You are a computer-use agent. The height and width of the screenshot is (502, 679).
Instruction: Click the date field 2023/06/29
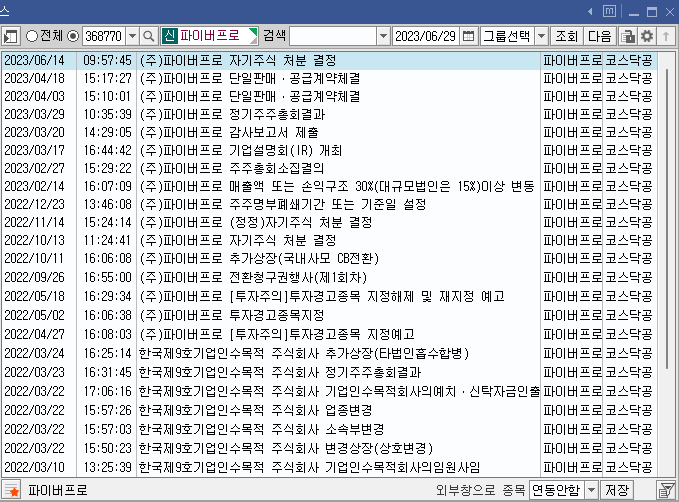point(426,36)
